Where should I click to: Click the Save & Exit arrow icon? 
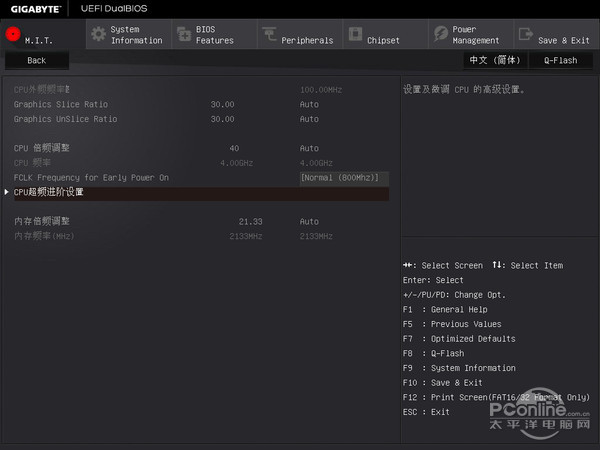526,34
